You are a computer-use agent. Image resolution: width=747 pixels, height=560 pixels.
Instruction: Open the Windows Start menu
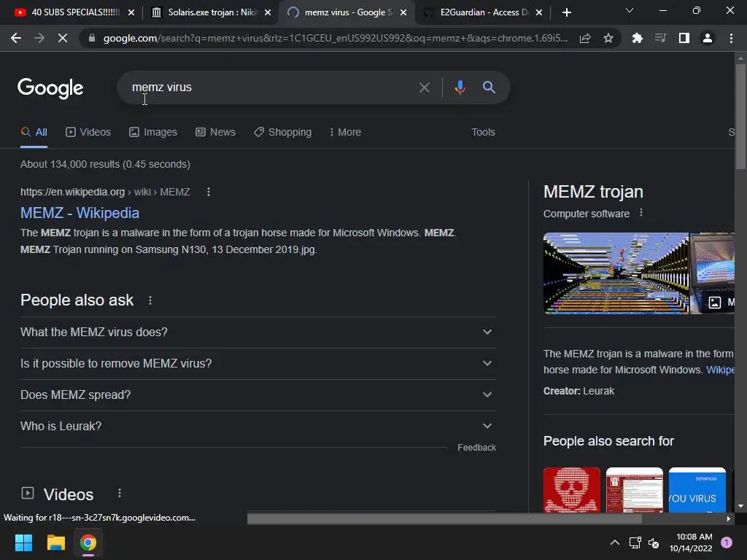pos(23,542)
